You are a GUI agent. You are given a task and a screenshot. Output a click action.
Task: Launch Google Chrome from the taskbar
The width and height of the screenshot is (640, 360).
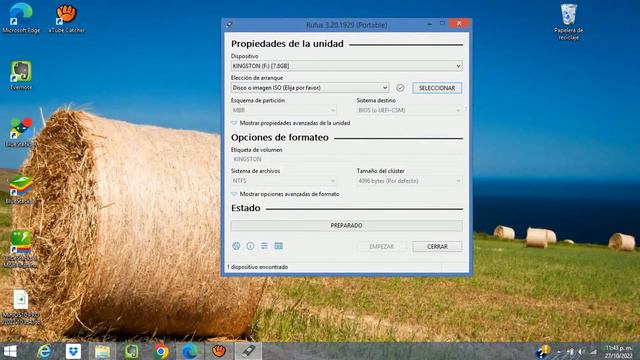pyautogui.click(x=161, y=351)
